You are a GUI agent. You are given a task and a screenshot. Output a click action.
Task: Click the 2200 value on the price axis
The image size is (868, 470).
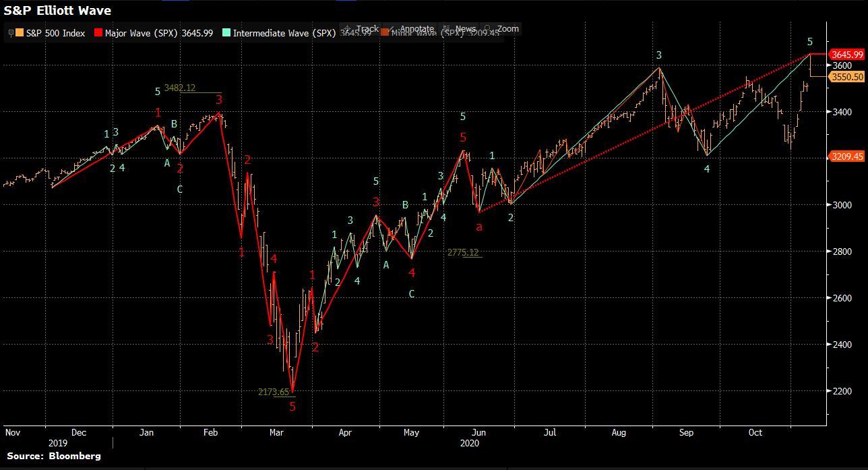(842, 391)
